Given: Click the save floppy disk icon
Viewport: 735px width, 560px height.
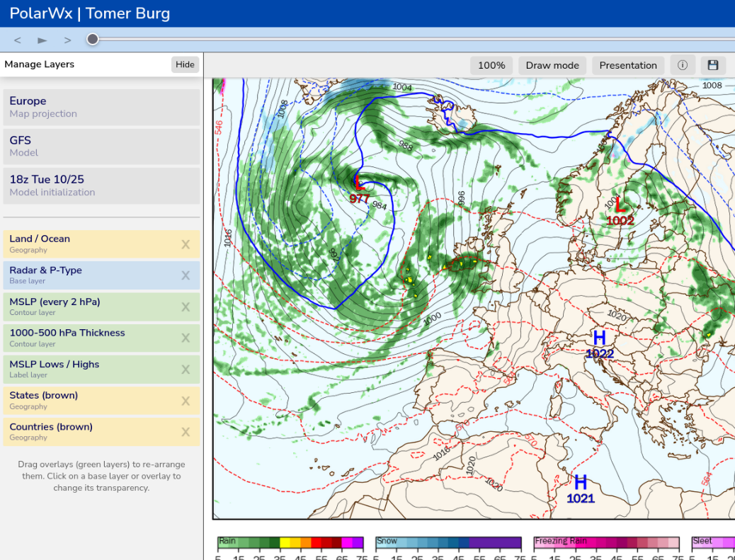Looking at the screenshot, I should [x=713, y=65].
